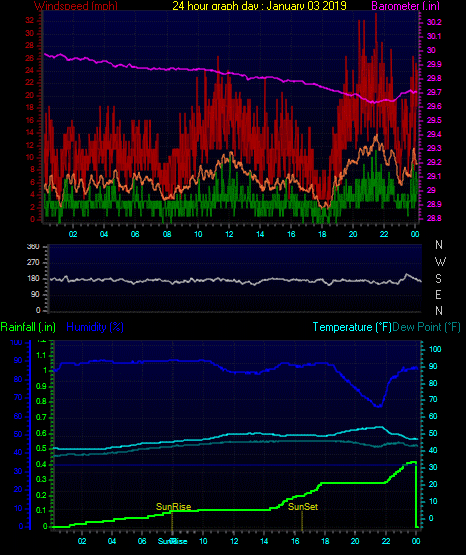
Task: Click barometer axis value 29.3
Action: pos(434,148)
